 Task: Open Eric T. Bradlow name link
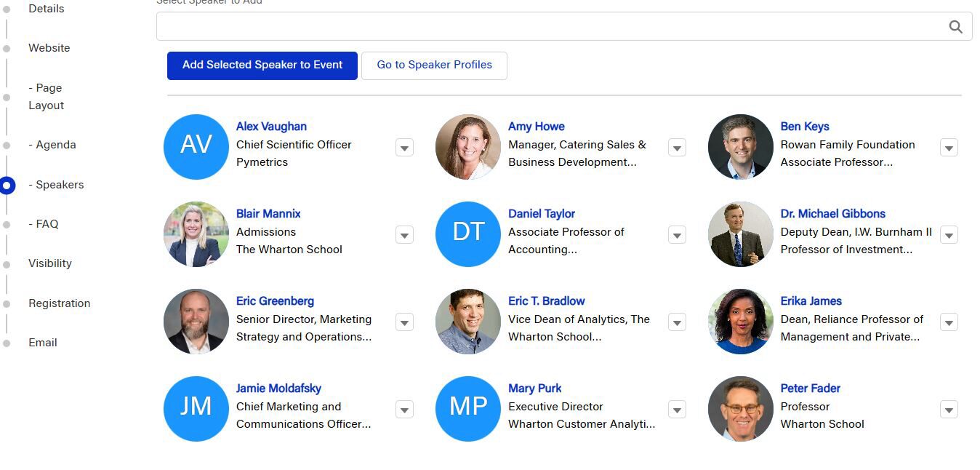pyautogui.click(x=547, y=301)
